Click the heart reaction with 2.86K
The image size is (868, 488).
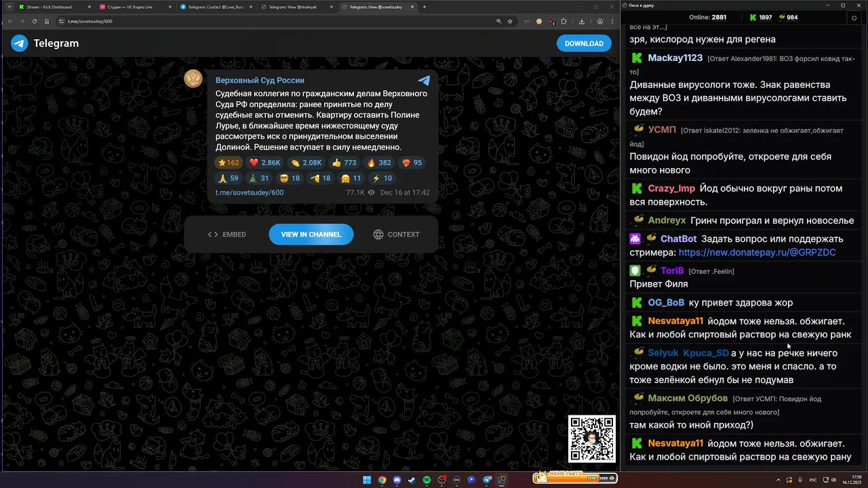pyautogui.click(x=264, y=163)
